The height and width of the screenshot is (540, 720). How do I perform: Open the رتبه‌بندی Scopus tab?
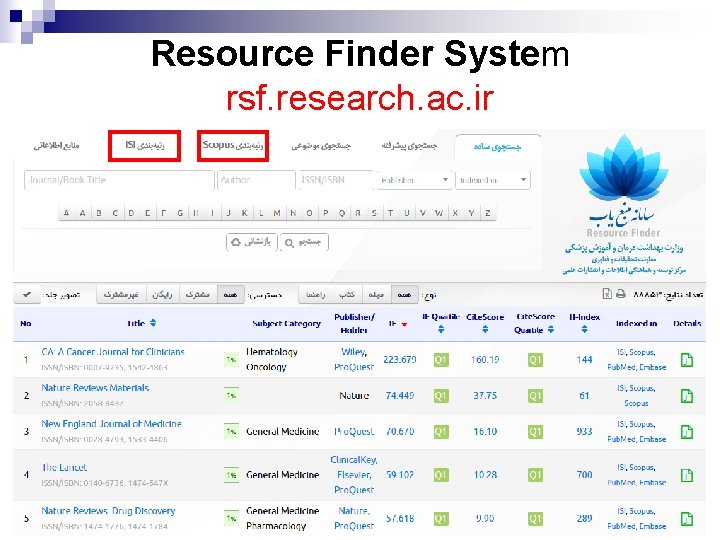tap(233, 146)
